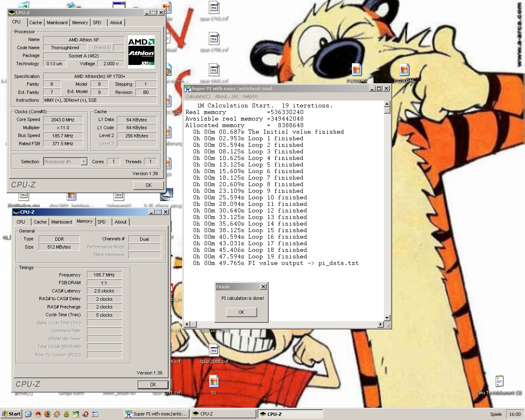Click the red round quick launch icon
This screenshot has width=525, height=420.
pos(38,414)
